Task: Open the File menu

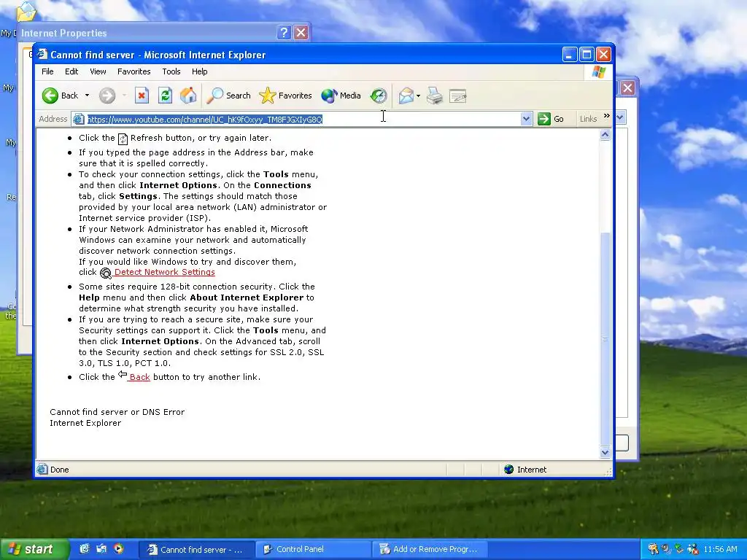Action: pyautogui.click(x=47, y=71)
